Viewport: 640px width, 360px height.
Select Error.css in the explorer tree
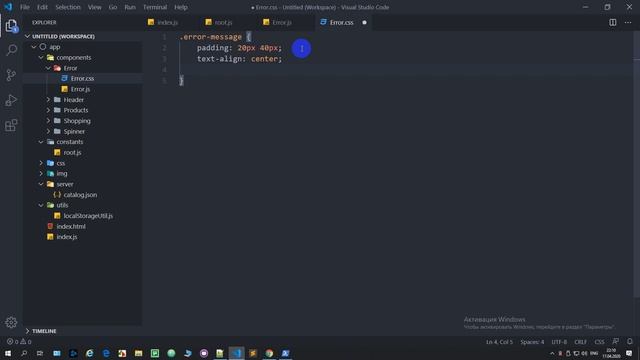(82, 78)
